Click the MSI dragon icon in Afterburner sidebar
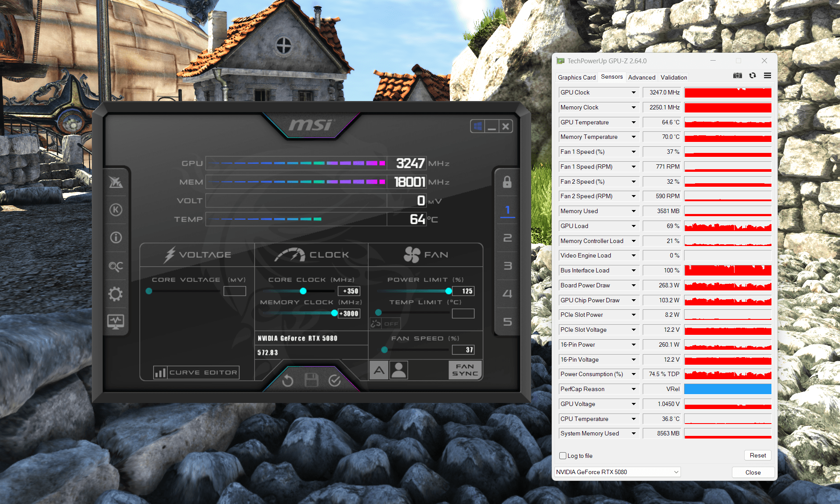 tap(116, 182)
